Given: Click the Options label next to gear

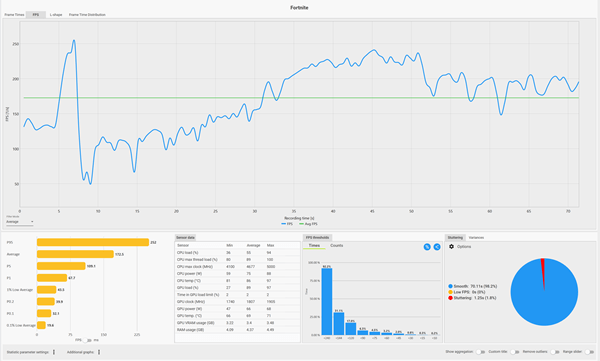Looking at the screenshot, I should (x=464, y=247).
